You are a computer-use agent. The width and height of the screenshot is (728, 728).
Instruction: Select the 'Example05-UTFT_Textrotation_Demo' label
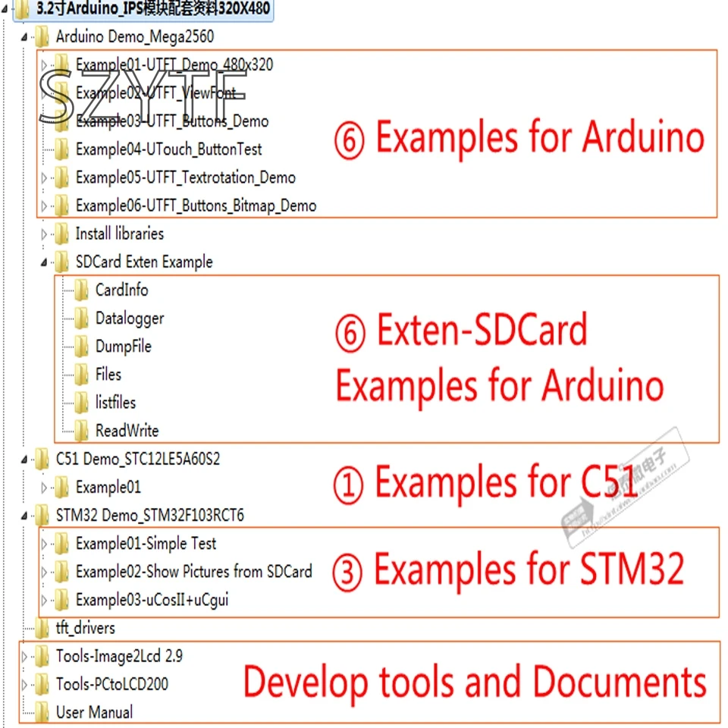[x=186, y=177]
